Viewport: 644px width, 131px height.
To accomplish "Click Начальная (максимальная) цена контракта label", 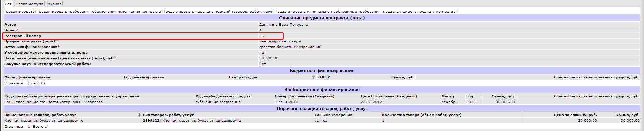I will (x=60, y=58).
